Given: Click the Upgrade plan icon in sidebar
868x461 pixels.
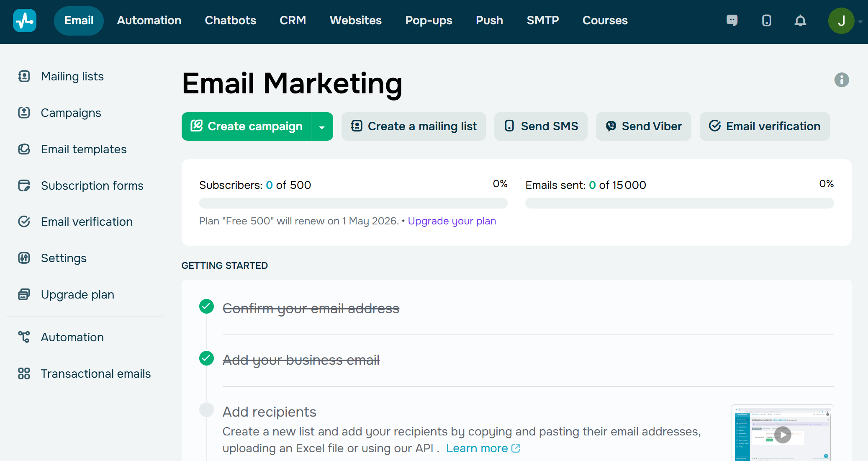Looking at the screenshot, I should click(24, 294).
